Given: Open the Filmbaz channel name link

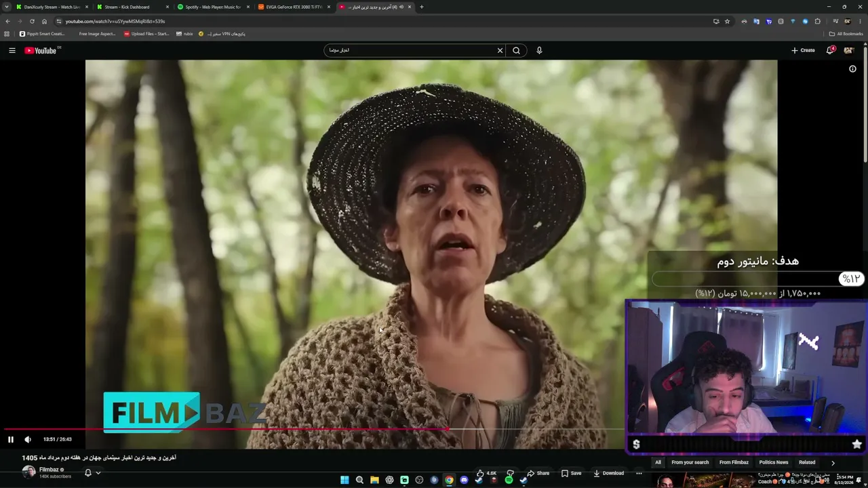Looking at the screenshot, I should (x=49, y=470).
